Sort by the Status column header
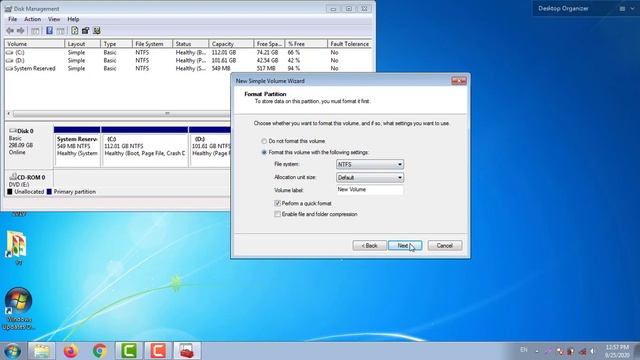The image size is (640, 360). click(191, 44)
